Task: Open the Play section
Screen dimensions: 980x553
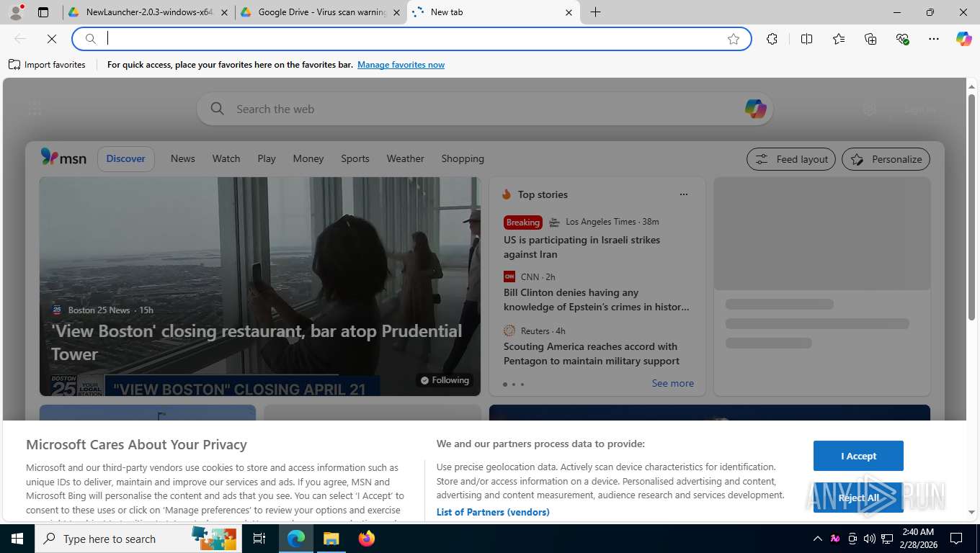Action: 267,158
